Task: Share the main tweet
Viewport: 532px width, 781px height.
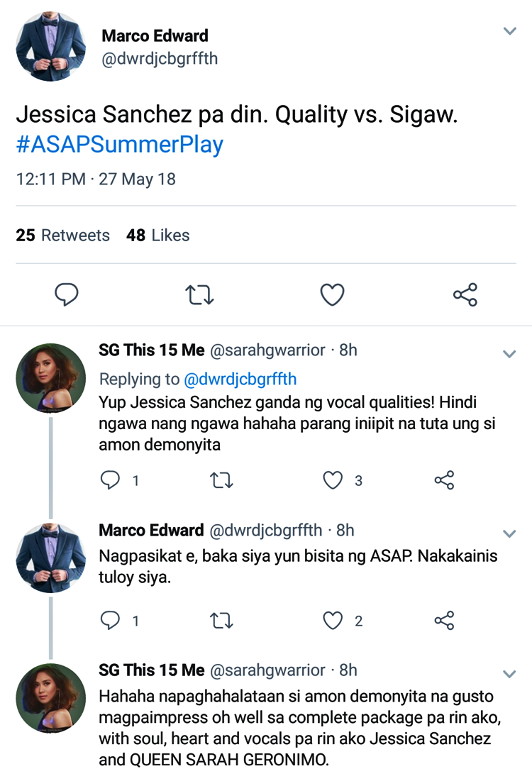Action: (x=465, y=294)
